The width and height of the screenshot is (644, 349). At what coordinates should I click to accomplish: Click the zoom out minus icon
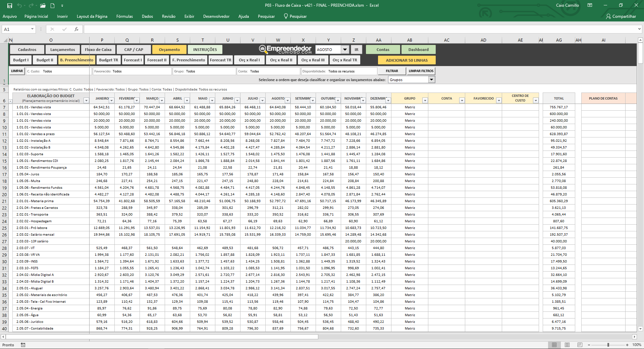coord(589,345)
